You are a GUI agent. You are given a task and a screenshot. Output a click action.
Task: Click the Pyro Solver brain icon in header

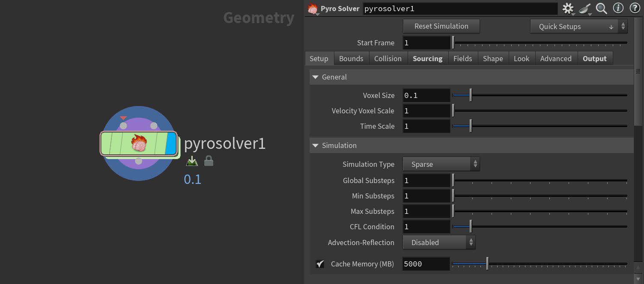tap(313, 9)
